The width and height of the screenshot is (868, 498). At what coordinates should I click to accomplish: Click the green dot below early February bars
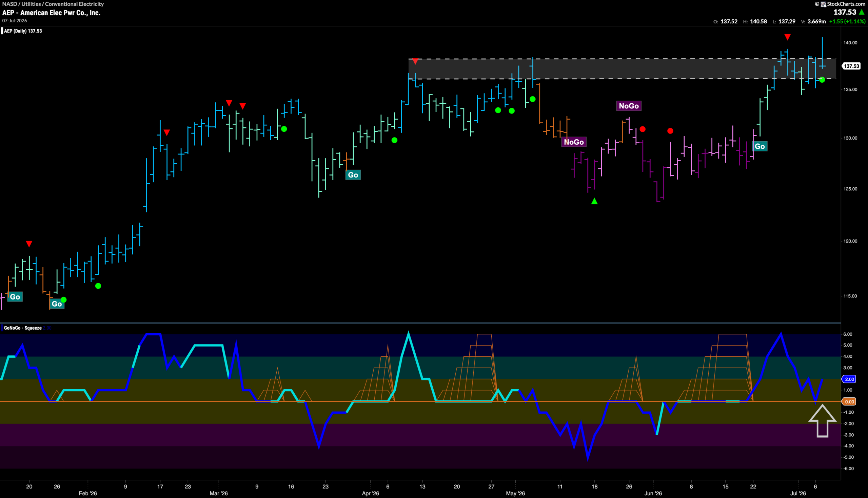coord(98,286)
